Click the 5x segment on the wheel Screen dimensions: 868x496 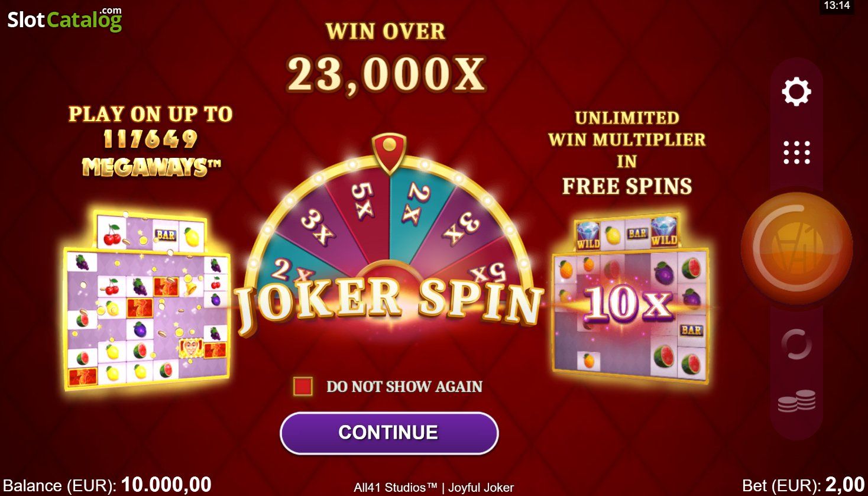(x=361, y=200)
